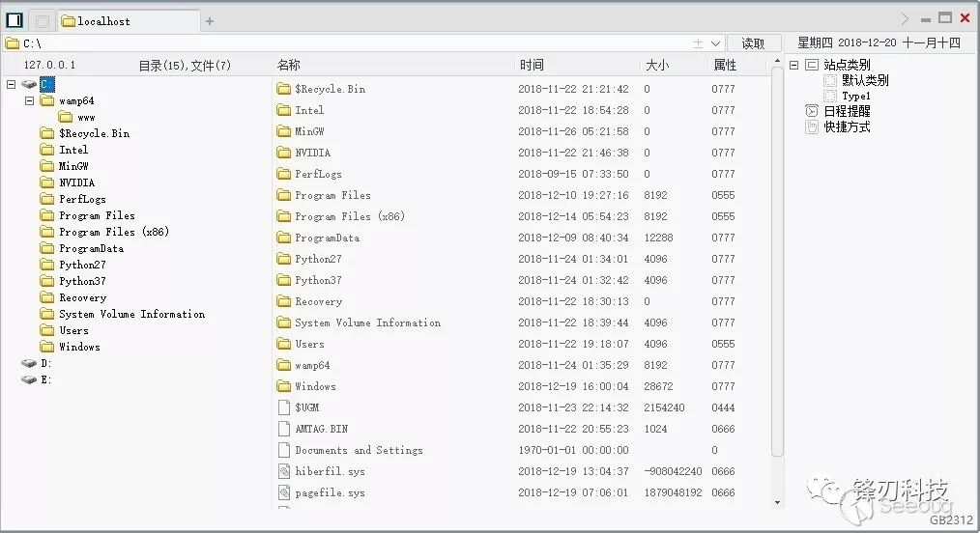
Task: Click the right chevron arrow in title bar
Action: pos(905,18)
